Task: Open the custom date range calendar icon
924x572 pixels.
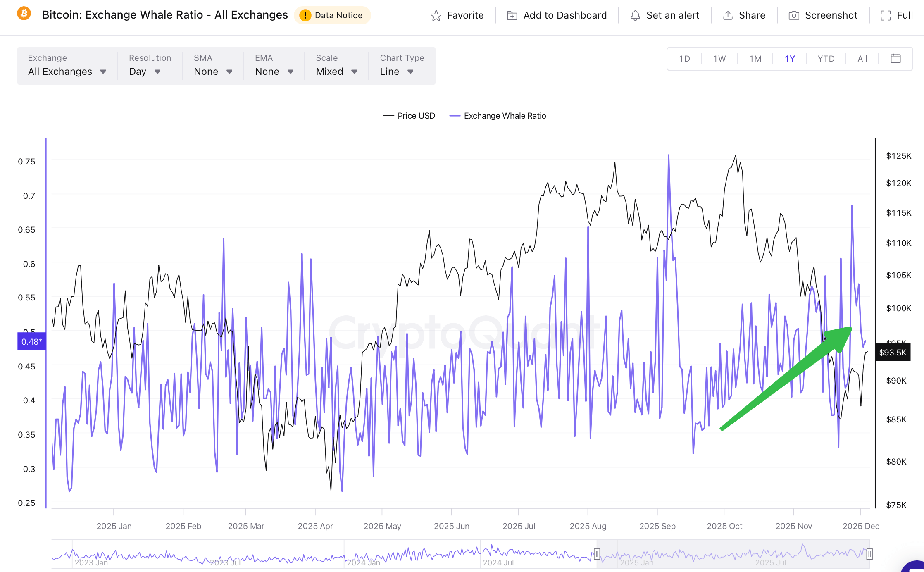Action: (895, 59)
